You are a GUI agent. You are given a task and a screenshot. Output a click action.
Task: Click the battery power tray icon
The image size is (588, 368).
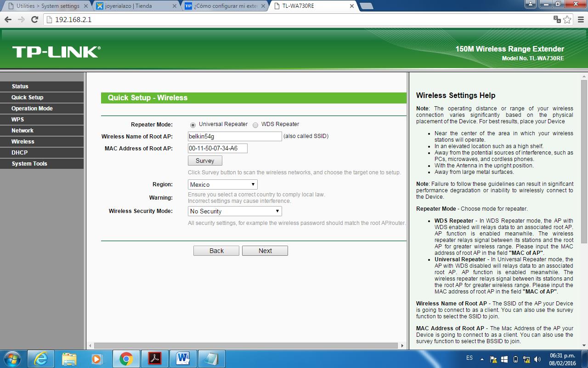(x=515, y=359)
